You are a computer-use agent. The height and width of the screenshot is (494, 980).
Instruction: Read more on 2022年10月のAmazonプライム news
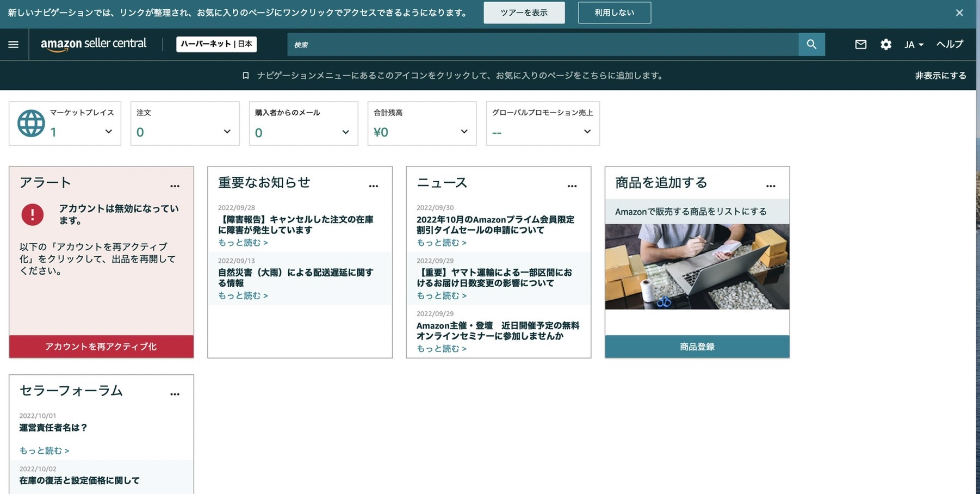pyautogui.click(x=442, y=243)
